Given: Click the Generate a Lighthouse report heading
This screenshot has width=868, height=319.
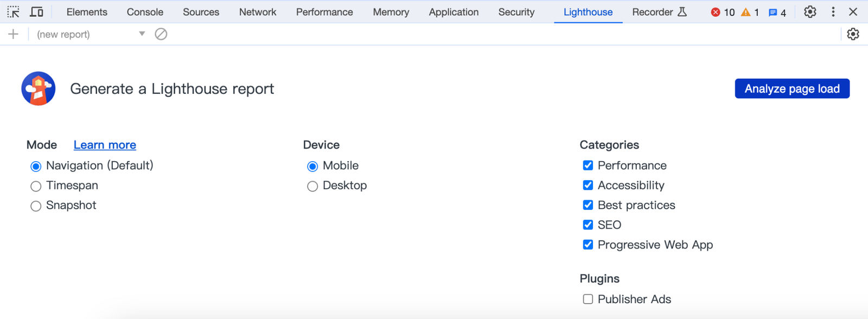Looking at the screenshot, I should [x=172, y=88].
